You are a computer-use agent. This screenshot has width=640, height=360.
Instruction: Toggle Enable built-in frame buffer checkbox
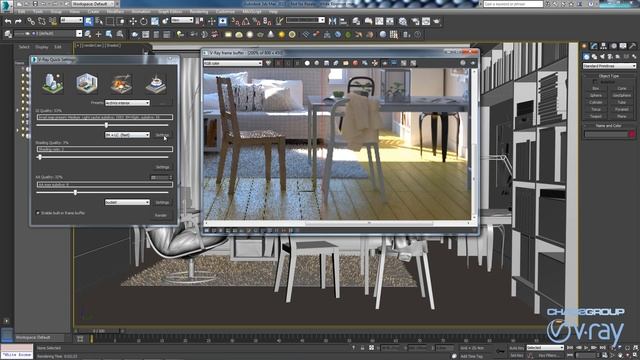click(38, 213)
